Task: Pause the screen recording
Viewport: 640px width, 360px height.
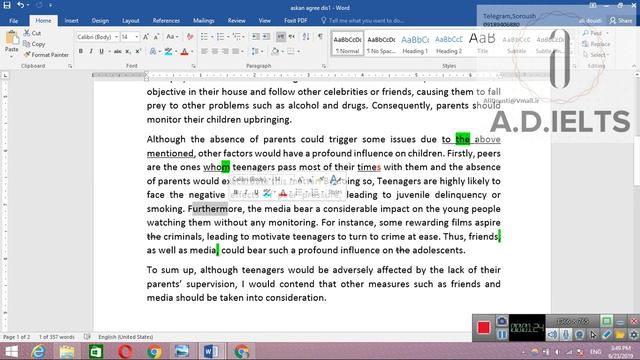Action: click(502, 335)
